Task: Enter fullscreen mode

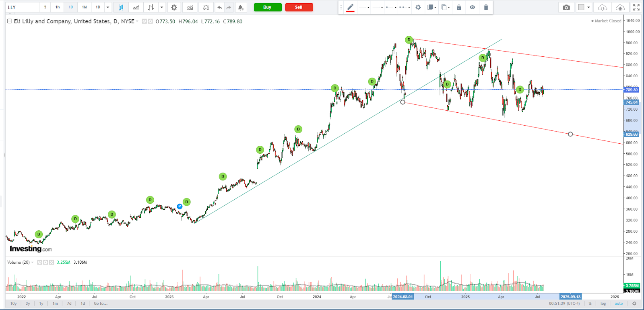Action: click(636, 7)
